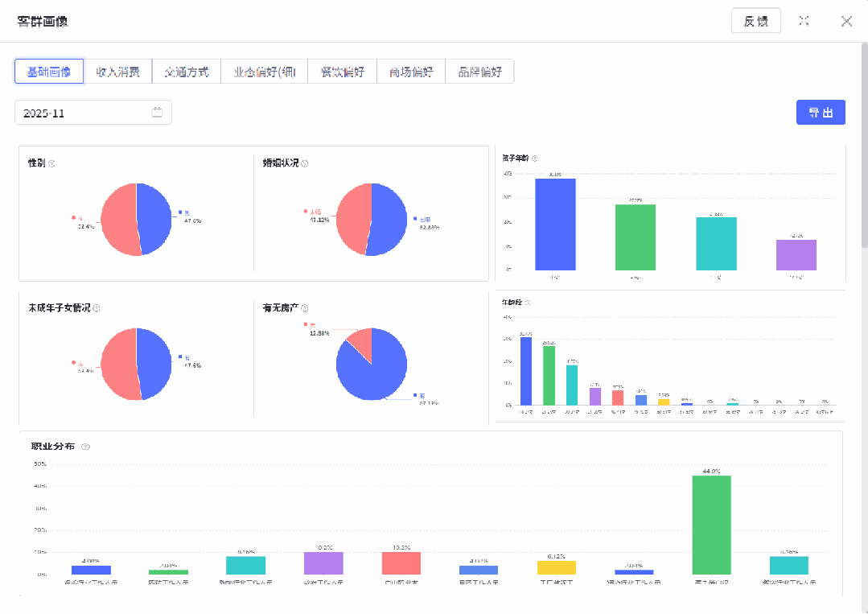The image size is (868, 614).
Task: Click the 反馈 feedback button
Action: click(x=755, y=21)
